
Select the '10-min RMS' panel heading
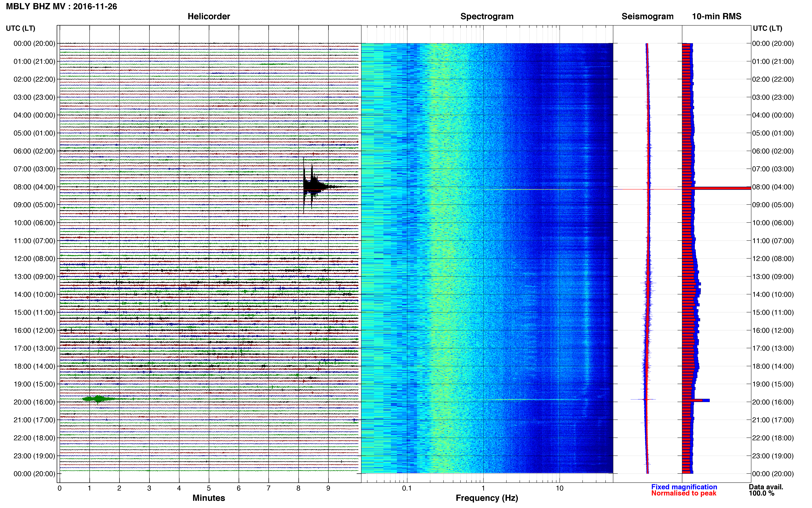click(x=716, y=16)
